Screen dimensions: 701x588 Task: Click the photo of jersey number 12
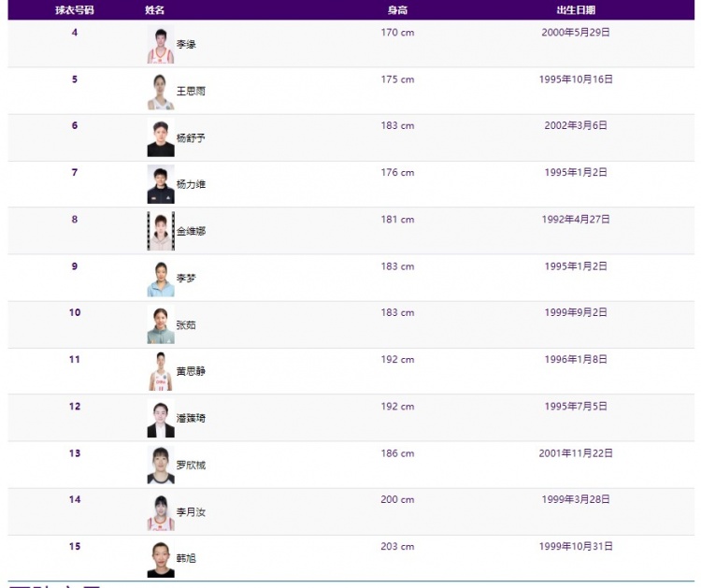click(x=161, y=418)
